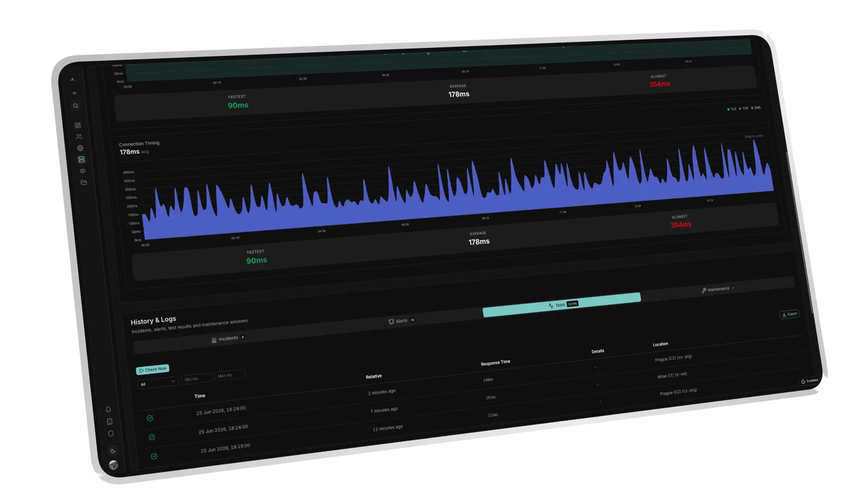
Task: Switch to the Maintenance tab
Action: (x=718, y=289)
